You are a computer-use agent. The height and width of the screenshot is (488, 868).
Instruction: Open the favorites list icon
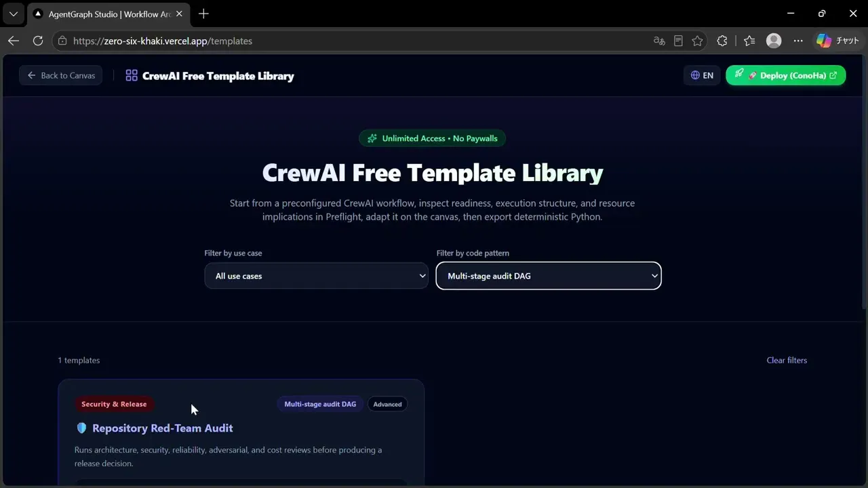749,41
